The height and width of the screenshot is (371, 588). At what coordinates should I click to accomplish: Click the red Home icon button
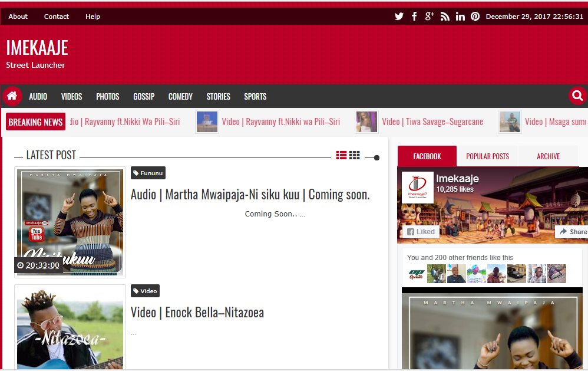coord(12,96)
